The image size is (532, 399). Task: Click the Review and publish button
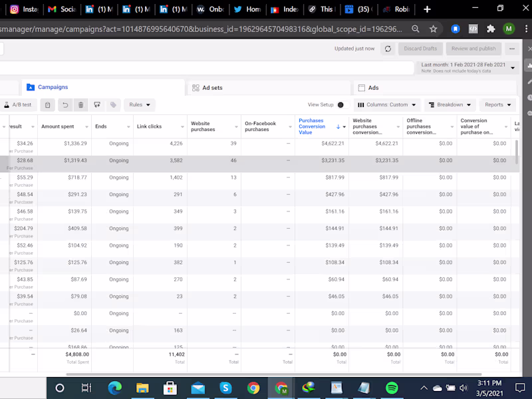pos(473,49)
